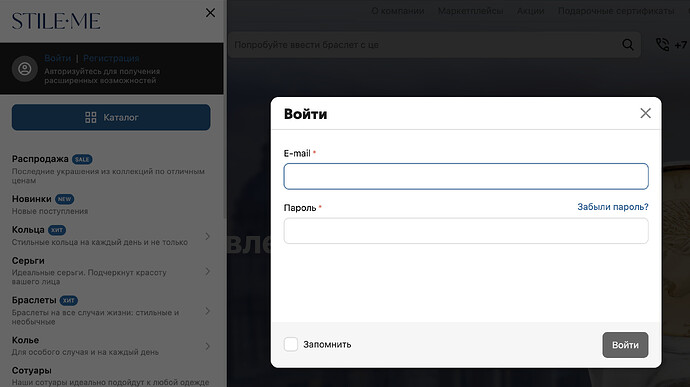
Task: Open the Маркетплейсы menu item
Action: click(470, 11)
